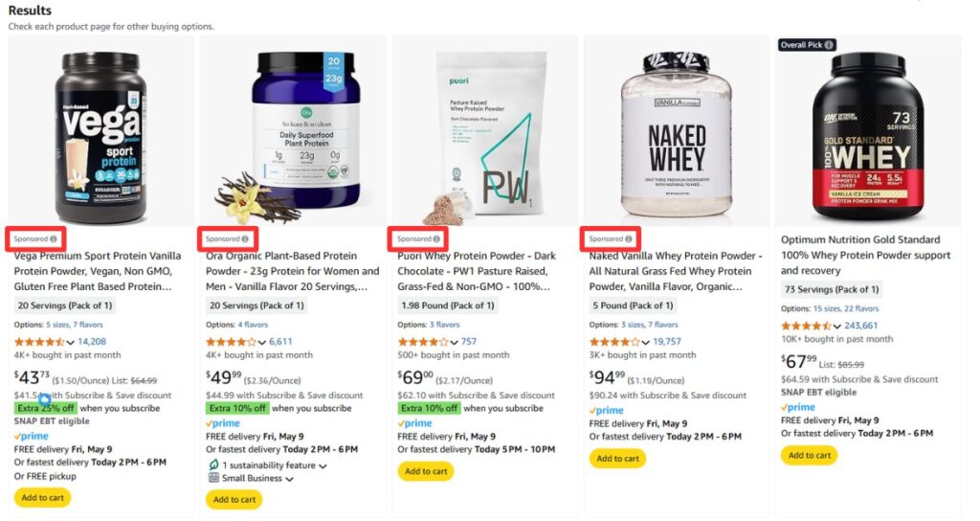Expand the 1 sustainability feature chevron

323,466
